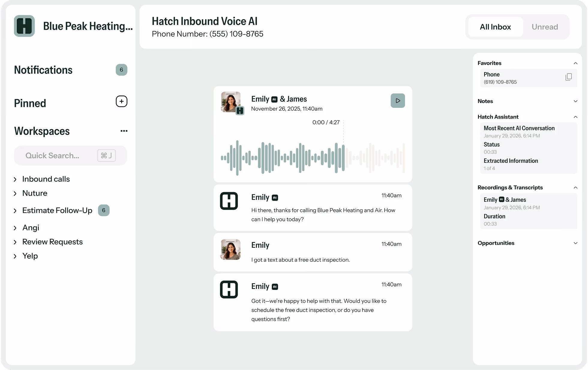Click Emily's photo on the duct inspection message

click(230, 250)
